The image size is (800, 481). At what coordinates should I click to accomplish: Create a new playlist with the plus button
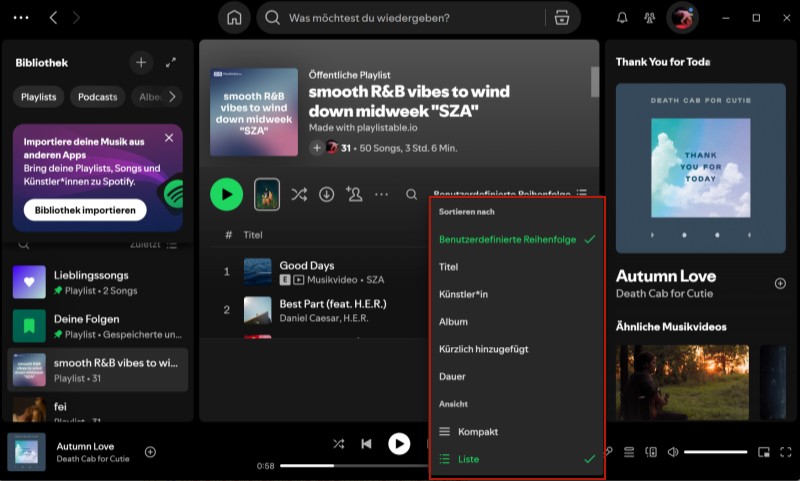141,63
